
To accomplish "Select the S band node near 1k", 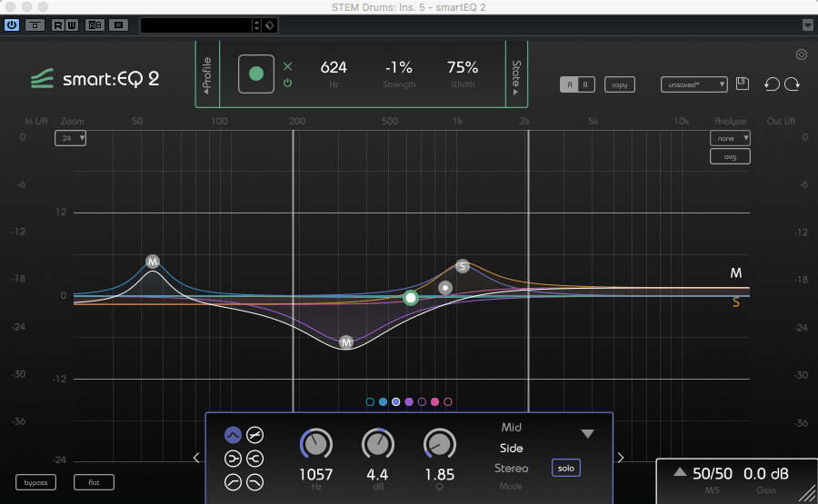I will click(463, 266).
